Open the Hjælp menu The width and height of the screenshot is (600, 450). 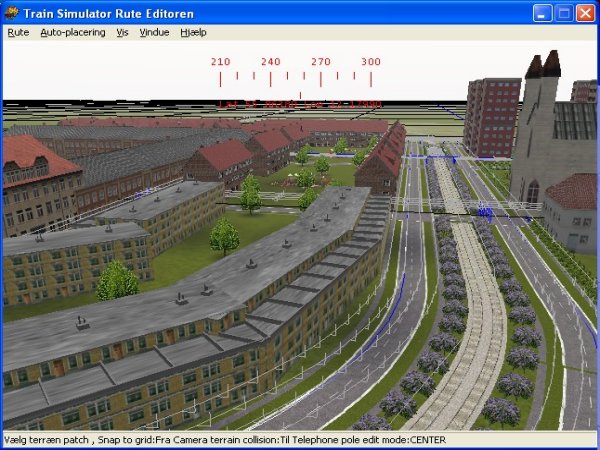(192, 32)
